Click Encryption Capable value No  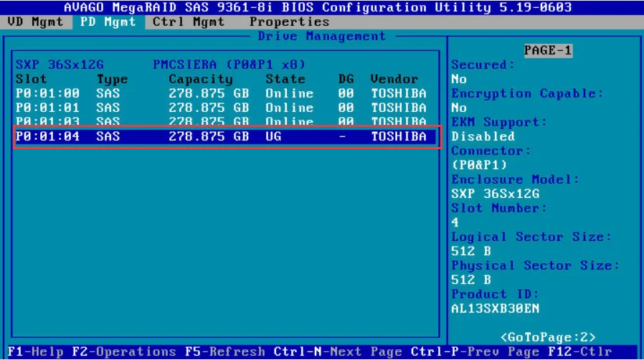[459, 108]
